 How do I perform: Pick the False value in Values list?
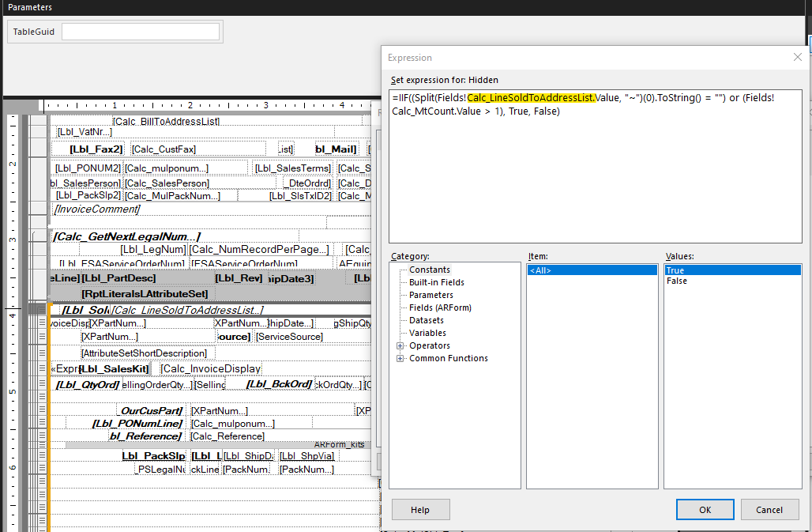(x=677, y=281)
